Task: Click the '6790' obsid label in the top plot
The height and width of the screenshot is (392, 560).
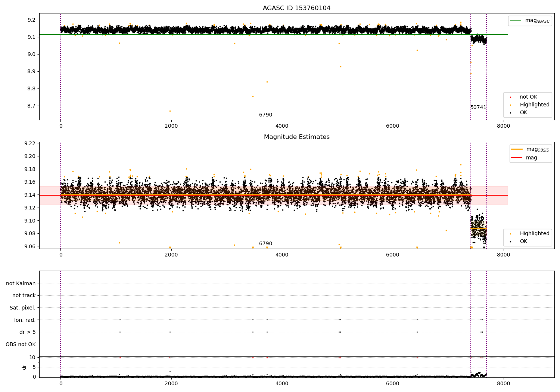Action: point(265,115)
